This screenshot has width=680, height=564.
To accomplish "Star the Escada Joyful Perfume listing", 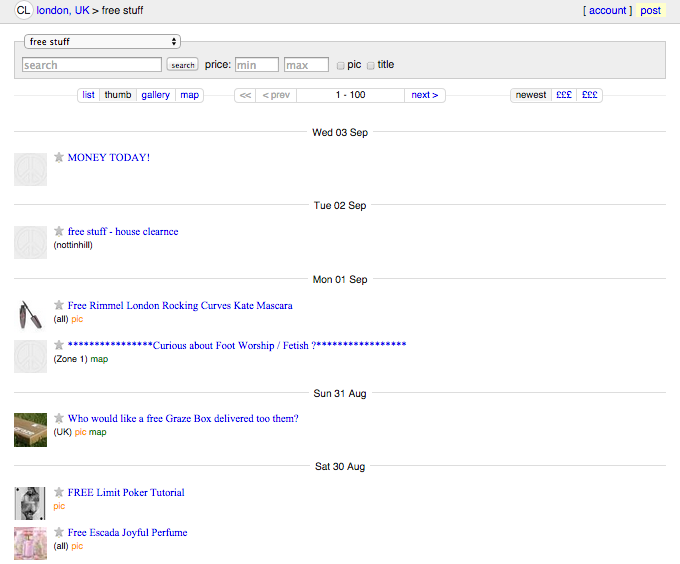I will (59, 532).
